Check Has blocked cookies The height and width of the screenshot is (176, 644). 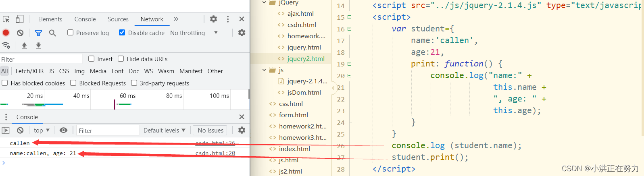[5, 83]
